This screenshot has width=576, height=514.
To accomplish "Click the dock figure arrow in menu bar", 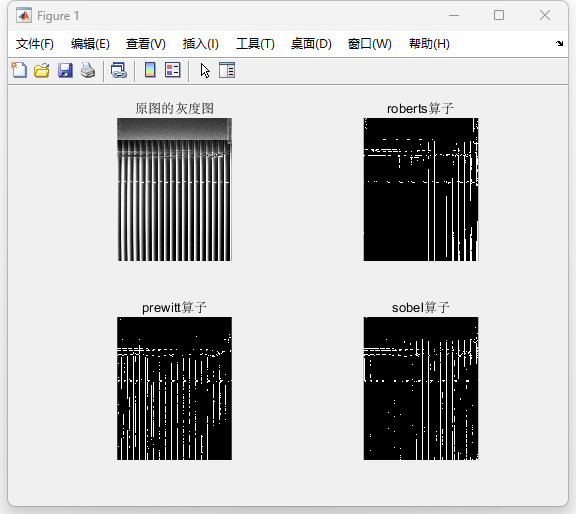I will click(559, 43).
